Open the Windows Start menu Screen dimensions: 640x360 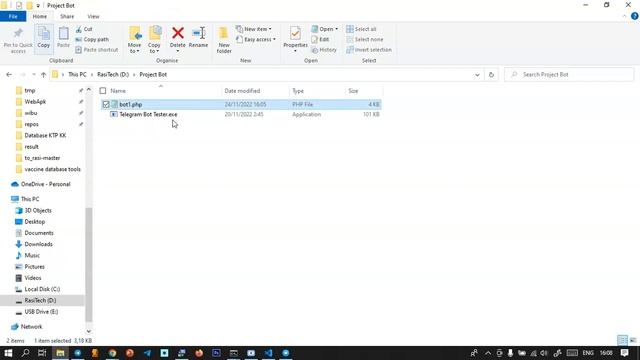(x=8, y=353)
